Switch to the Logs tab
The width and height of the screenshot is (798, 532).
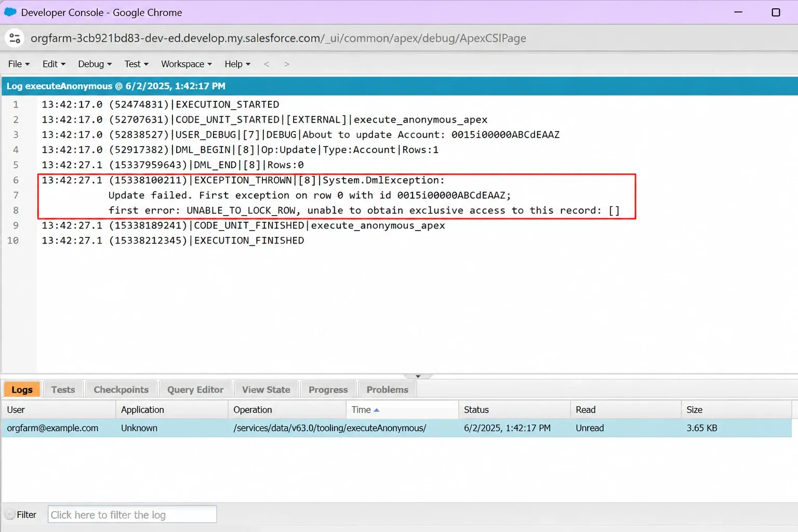pos(22,390)
